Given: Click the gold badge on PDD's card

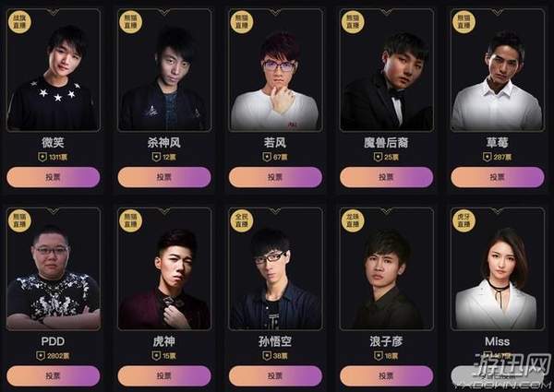Looking at the screenshot, I should coord(19,220).
